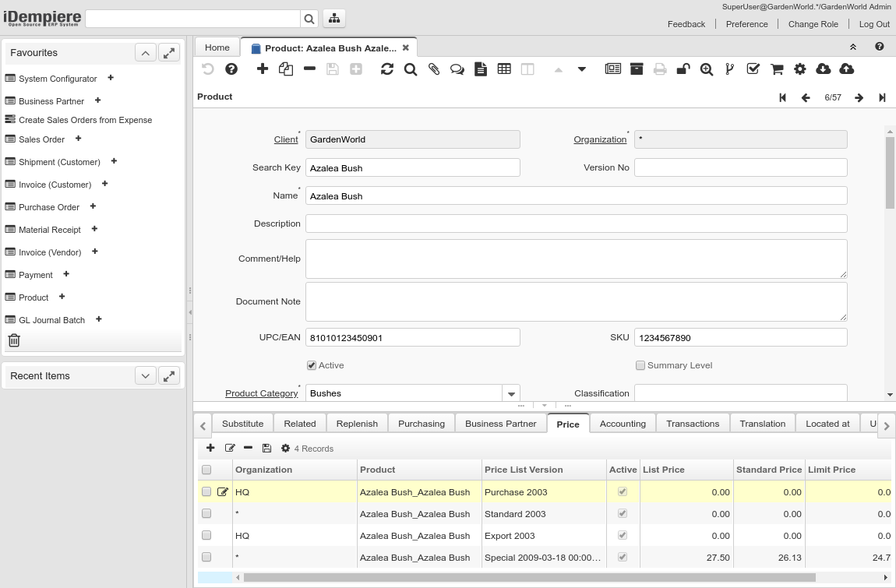This screenshot has width=896, height=588.
Task: Expand the Recent Items panel
Action: (146, 375)
